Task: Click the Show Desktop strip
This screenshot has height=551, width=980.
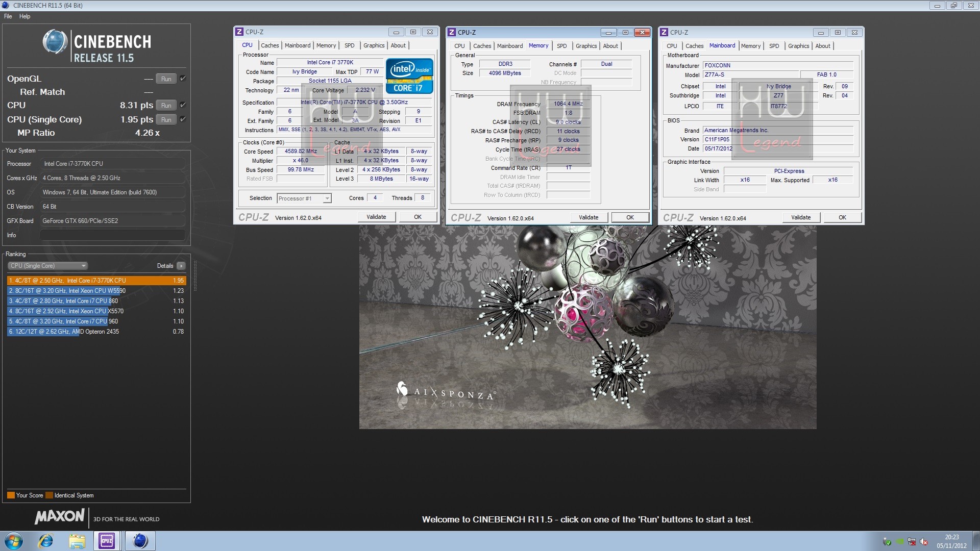Action: click(x=975, y=541)
